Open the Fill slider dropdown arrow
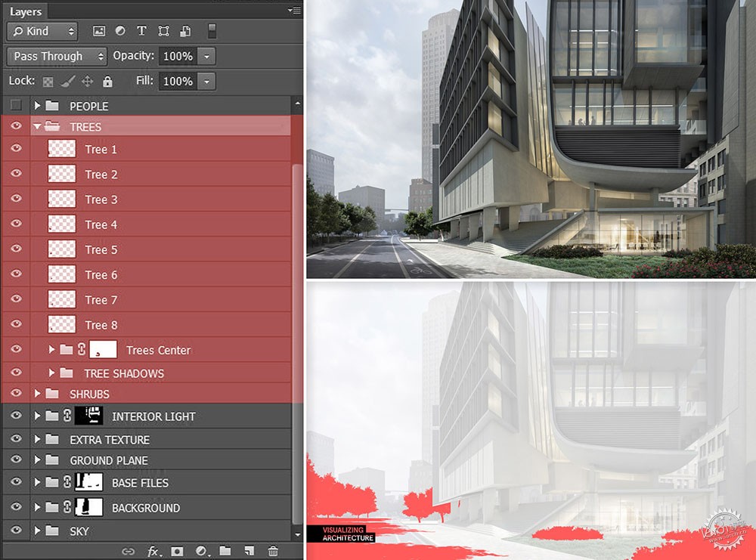 click(207, 82)
